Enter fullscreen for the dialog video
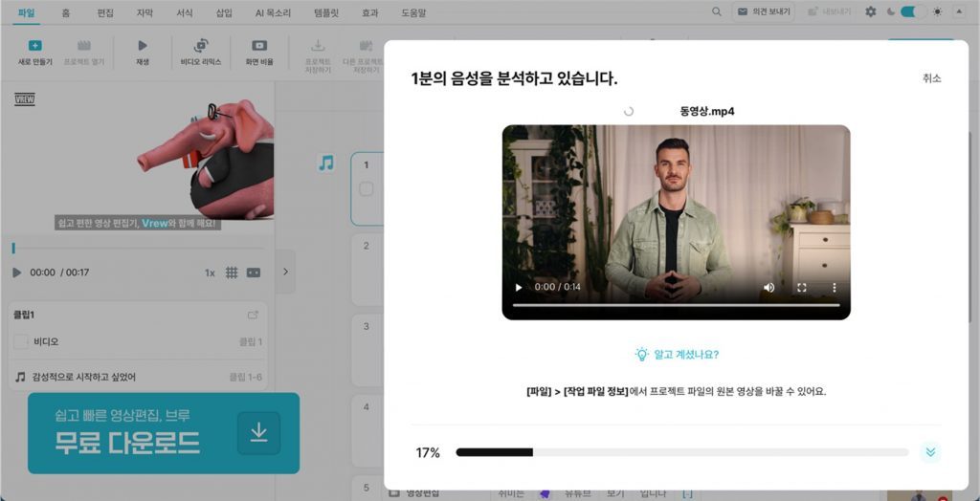 tap(801, 288)
